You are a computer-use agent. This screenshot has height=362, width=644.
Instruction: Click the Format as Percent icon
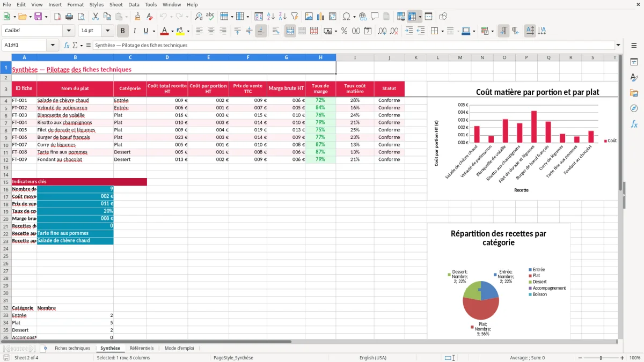tap(344, 31)
